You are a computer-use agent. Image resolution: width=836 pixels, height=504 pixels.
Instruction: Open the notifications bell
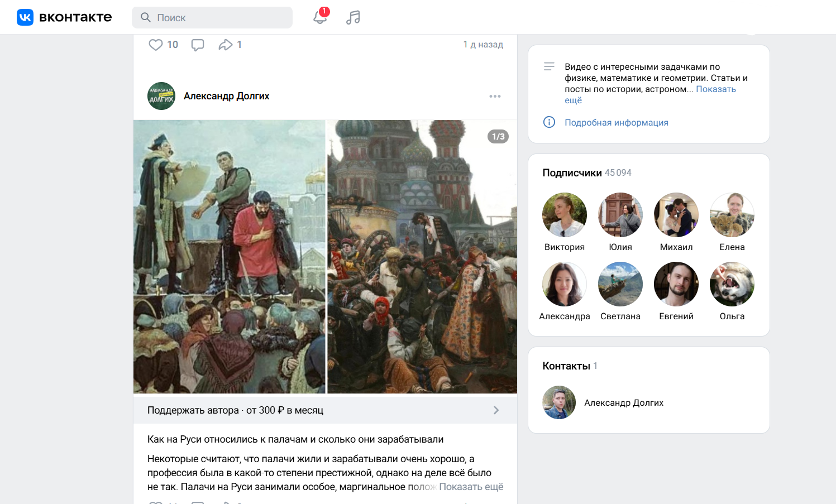tap(320, 17)
